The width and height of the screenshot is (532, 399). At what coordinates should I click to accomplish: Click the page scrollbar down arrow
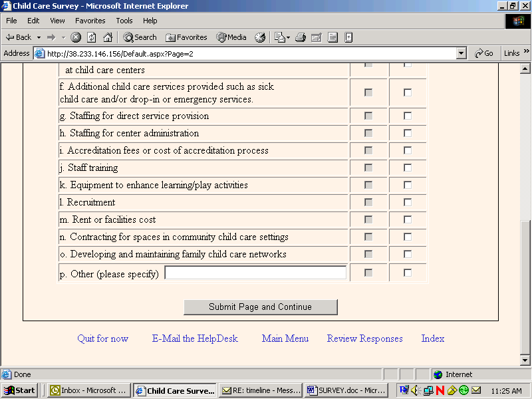click(525, 361)
